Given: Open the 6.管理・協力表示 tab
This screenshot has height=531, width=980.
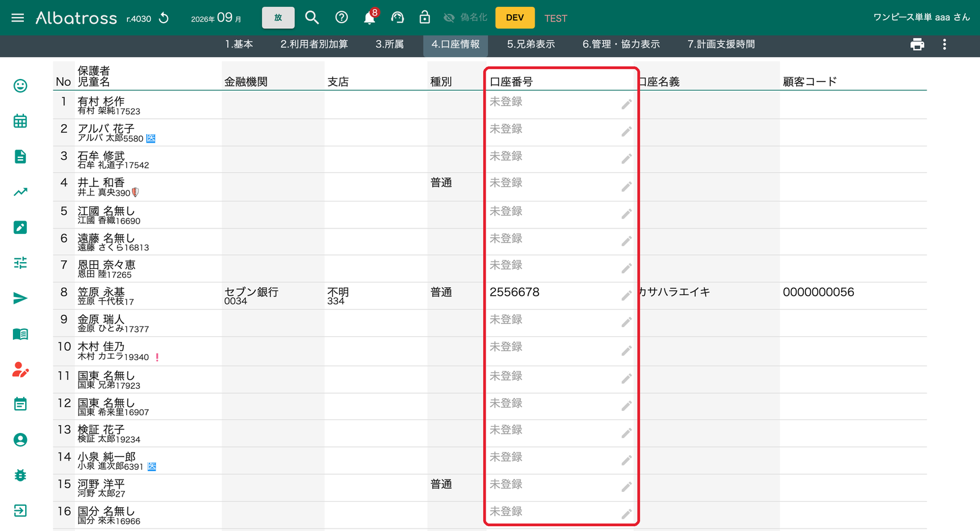Looking at the screenshot, I should [621, 44].
